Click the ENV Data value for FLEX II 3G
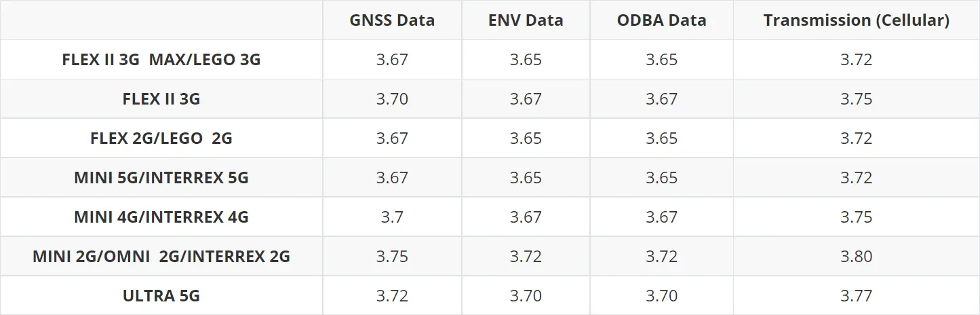 coord(526,99)
